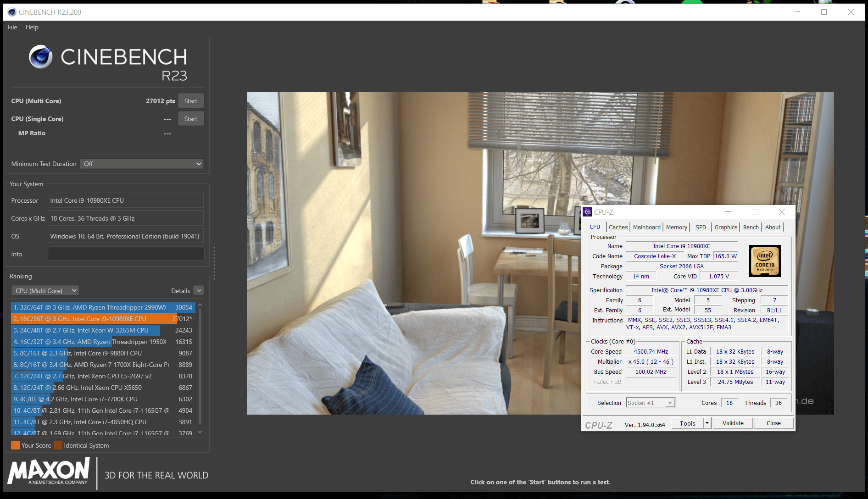Open the ranking Details dropdown
The image size is (868, 499).
(199, 290)
